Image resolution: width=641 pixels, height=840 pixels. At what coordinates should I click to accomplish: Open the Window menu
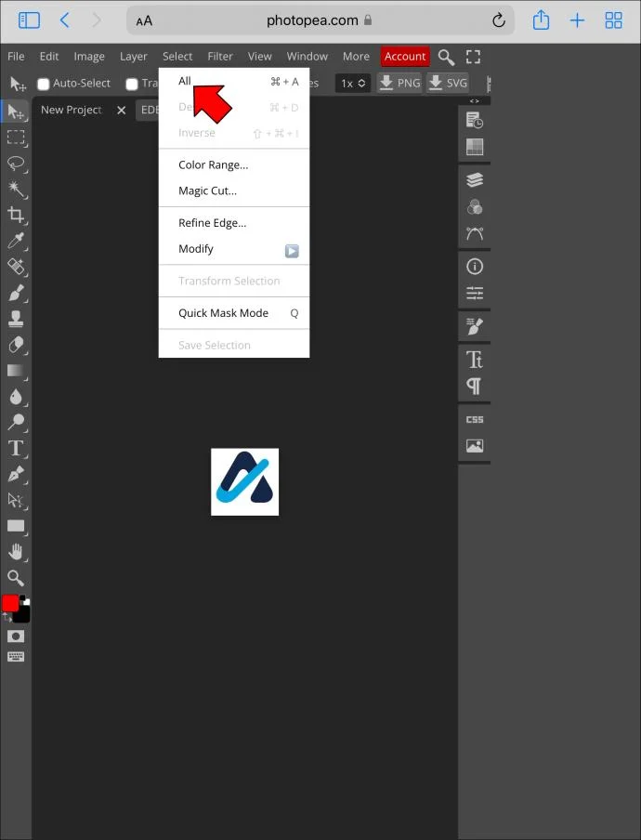click(307, 57)
